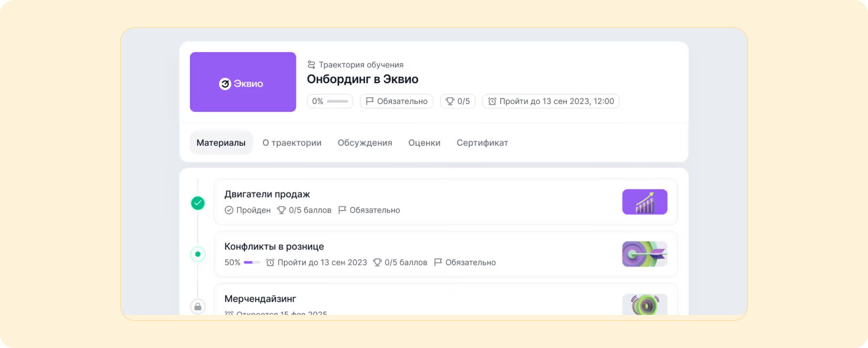The height and width of the screenshot is (348, 868).
Task: Click the Обязательно text in Конфликты в рознице row
Action: 471,262
